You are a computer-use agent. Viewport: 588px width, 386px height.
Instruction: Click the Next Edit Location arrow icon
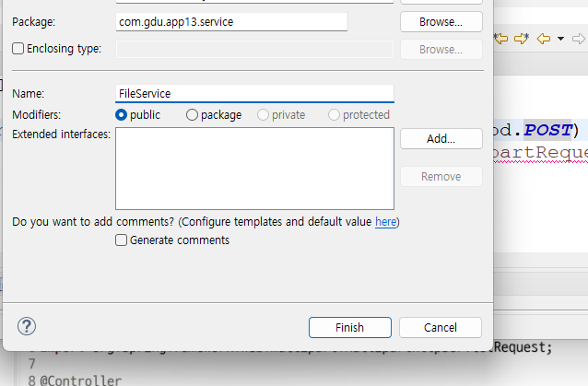click(522, 39)
